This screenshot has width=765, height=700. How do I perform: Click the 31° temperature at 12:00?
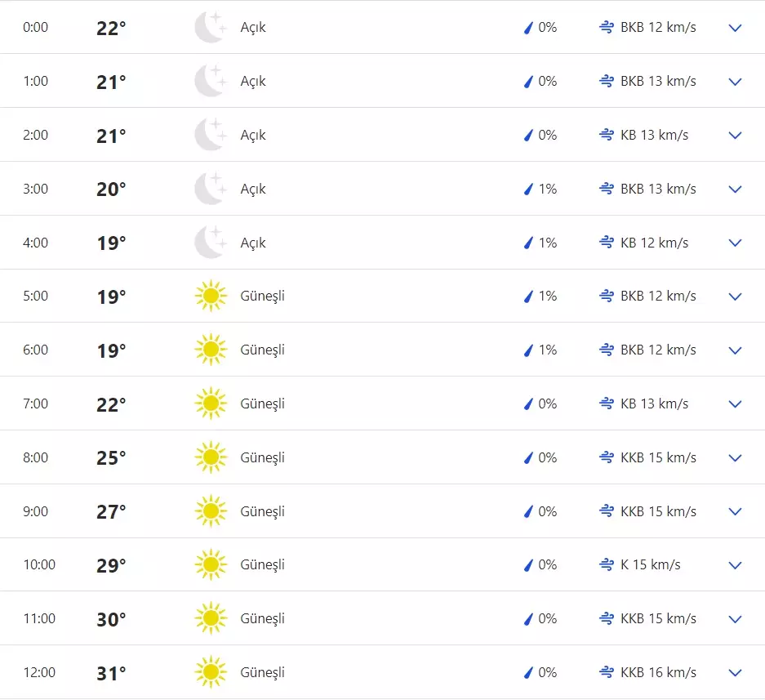(x=112, y=674)
